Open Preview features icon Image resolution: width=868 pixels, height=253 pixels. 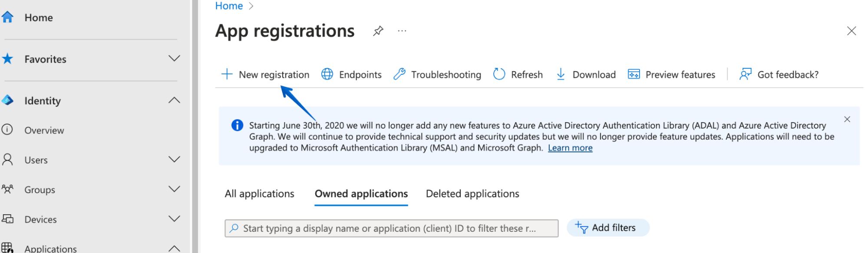634,74
